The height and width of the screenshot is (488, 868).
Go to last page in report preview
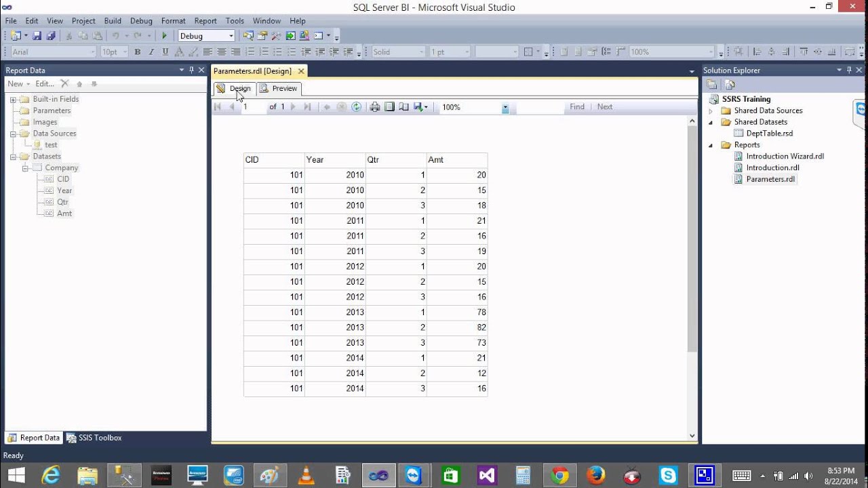307,107
